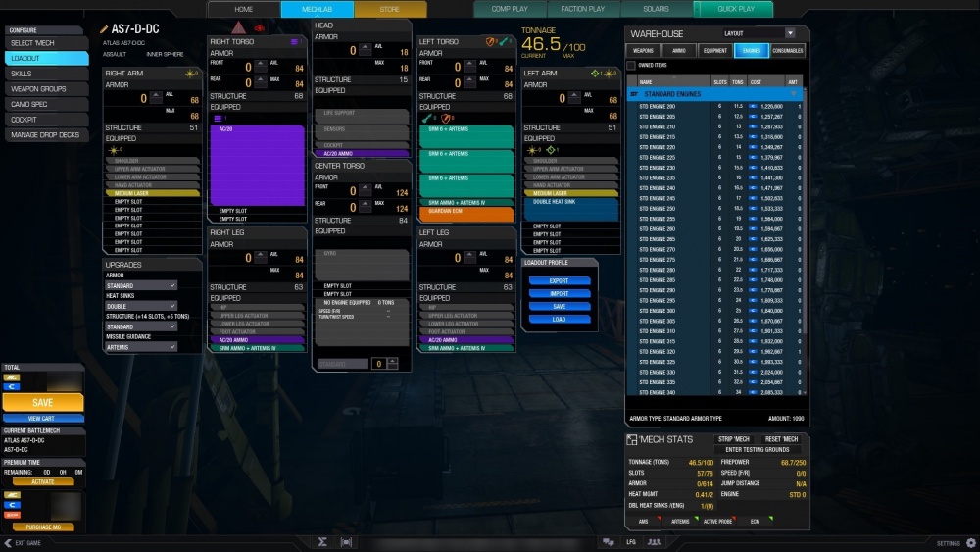Screen dimensions: 980x552
Task: Click Enter Testing Grounds button
Action: (x=757, y=449)
